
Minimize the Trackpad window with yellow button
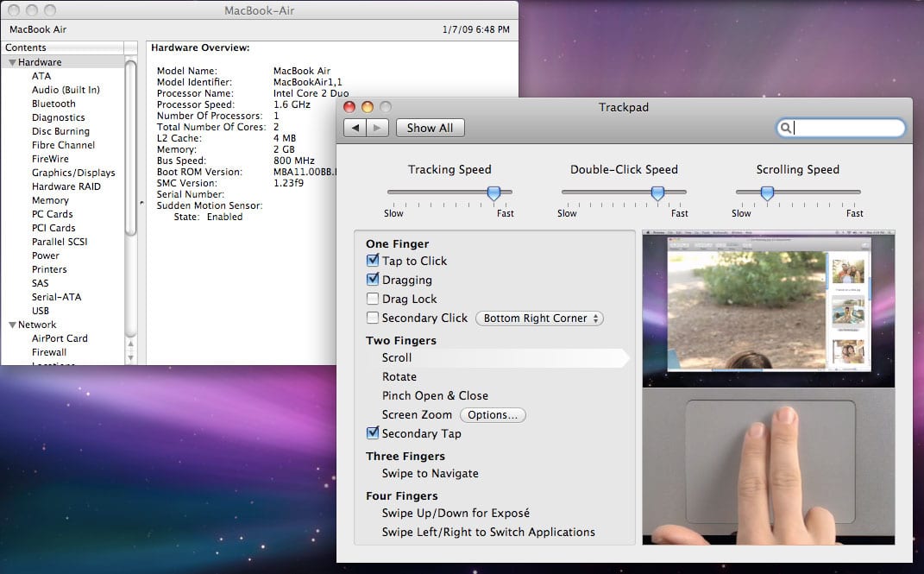click(x=368, y=107)
